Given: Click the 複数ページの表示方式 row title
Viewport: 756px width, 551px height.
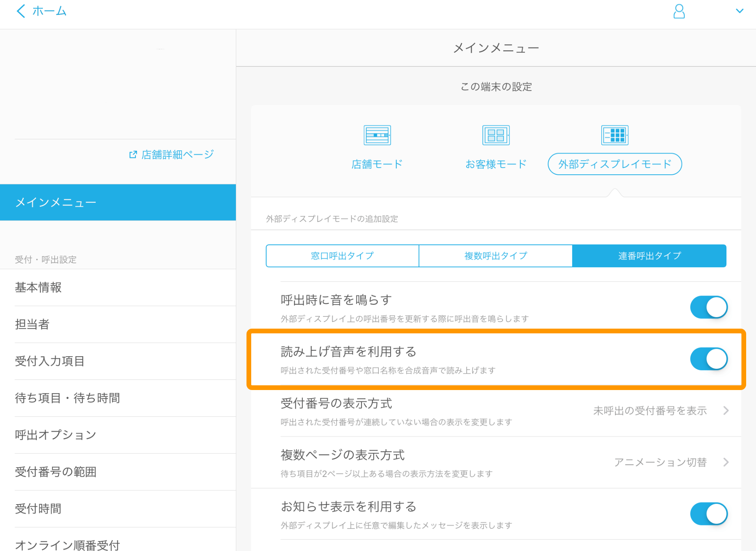Looking at the screenshot, I should [342, 455].
